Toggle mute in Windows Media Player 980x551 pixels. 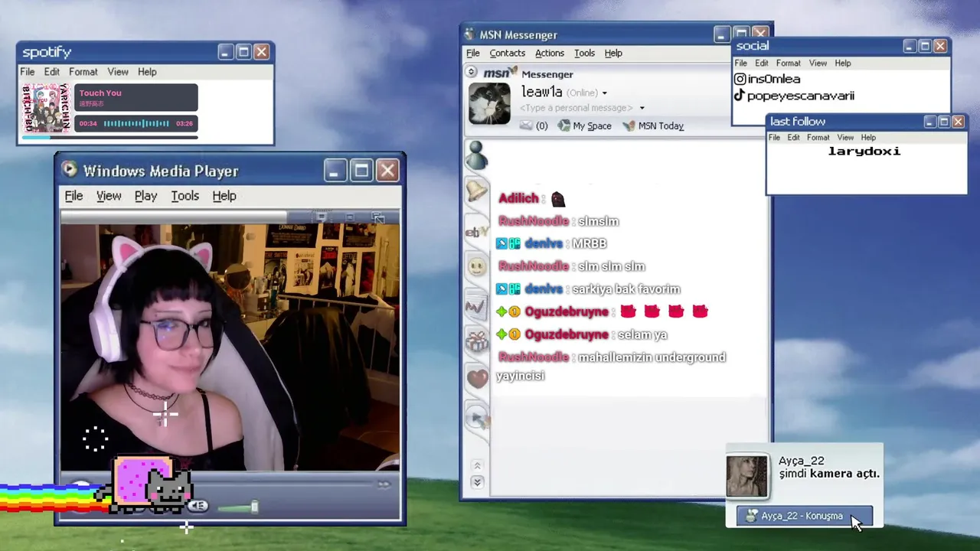[x=198, y=506]
